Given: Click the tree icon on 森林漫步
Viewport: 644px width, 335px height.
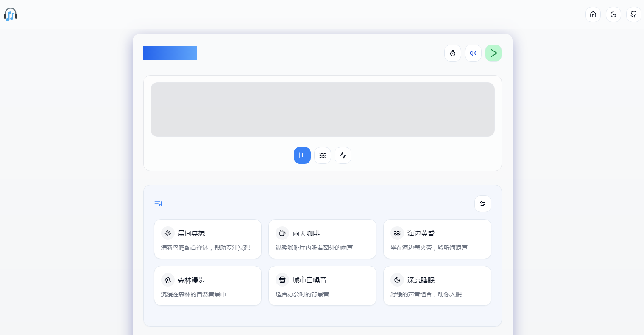Looking at the screenshot, I should pos(168,280).
